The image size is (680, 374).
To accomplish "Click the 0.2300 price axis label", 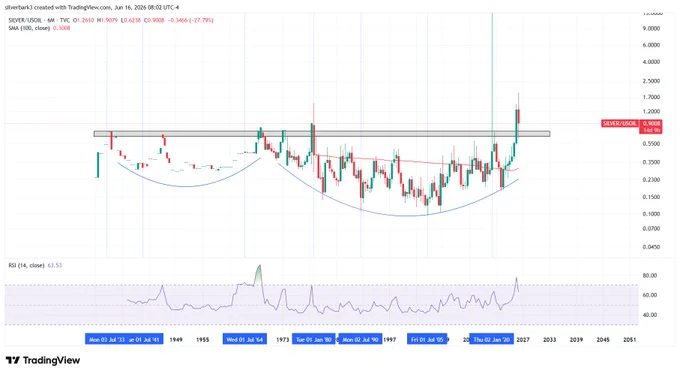I will 651,180.
